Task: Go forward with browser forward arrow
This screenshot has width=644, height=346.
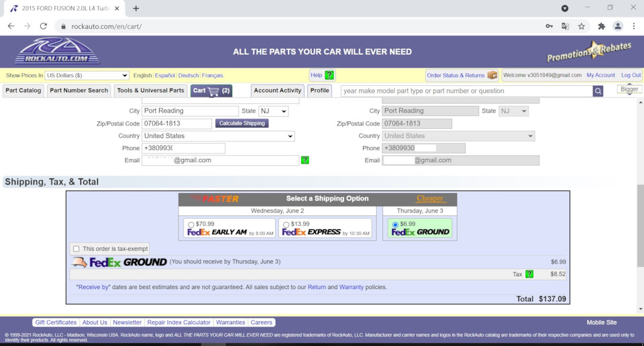Action: (x=27, y=26)
